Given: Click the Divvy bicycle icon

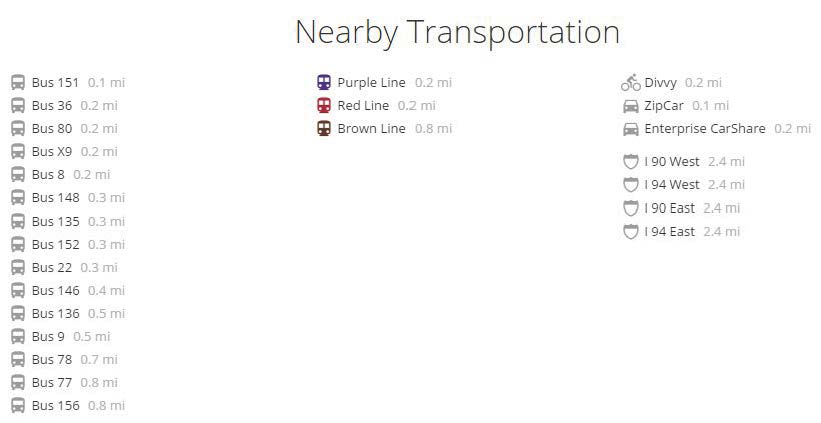Looking at the screenshot, I should click(630, 82).
